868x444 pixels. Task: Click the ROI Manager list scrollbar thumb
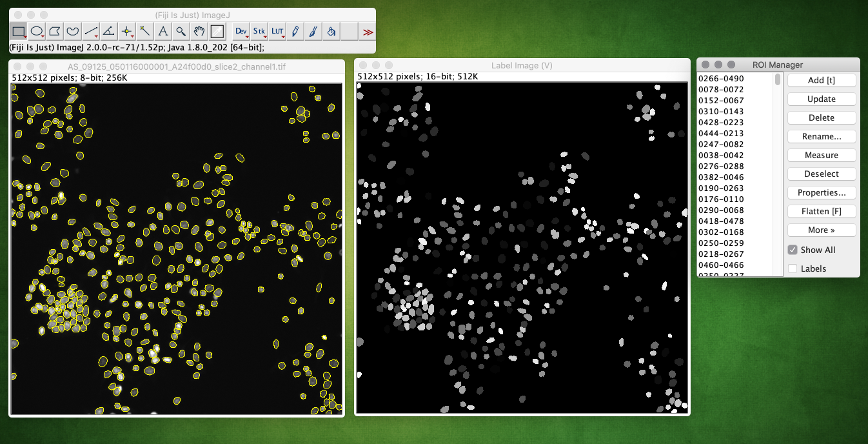point(778,79)
